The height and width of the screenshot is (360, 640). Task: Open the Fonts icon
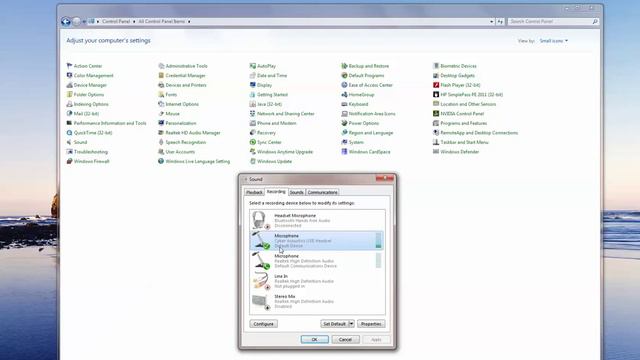(x=161, y=94)
